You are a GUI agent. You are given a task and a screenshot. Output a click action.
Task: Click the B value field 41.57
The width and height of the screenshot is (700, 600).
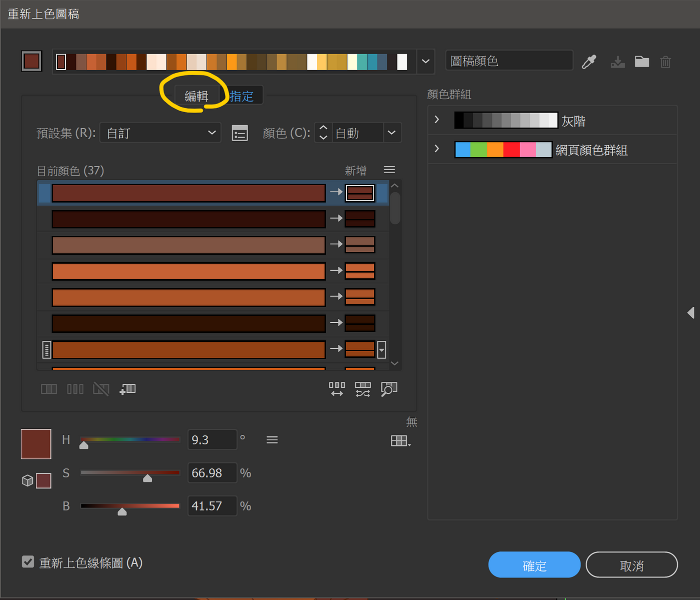(x=212, y=506)
